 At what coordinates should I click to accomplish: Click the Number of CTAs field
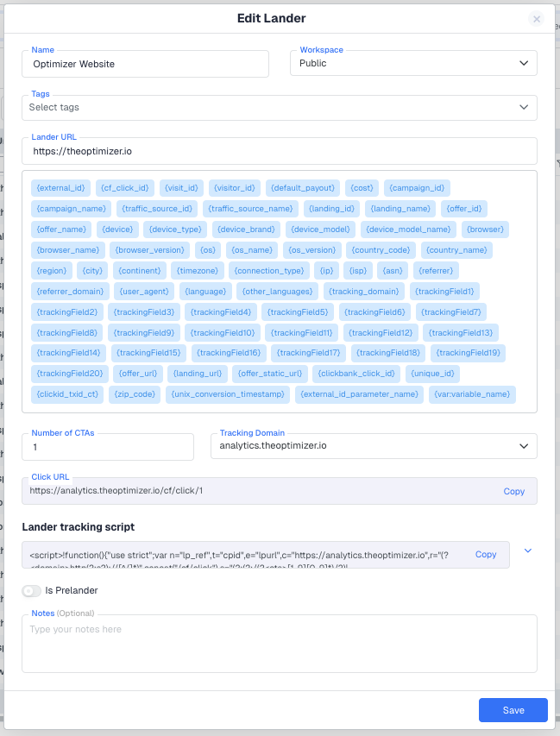(x=107, y=447)
